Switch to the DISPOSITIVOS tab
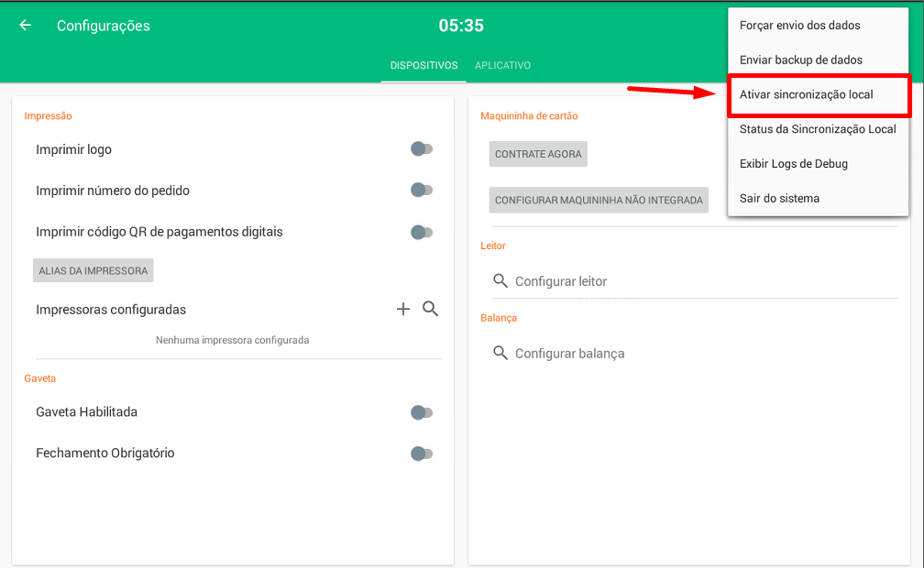The width and height of the screenshot is (924, 568). point(423,65)
